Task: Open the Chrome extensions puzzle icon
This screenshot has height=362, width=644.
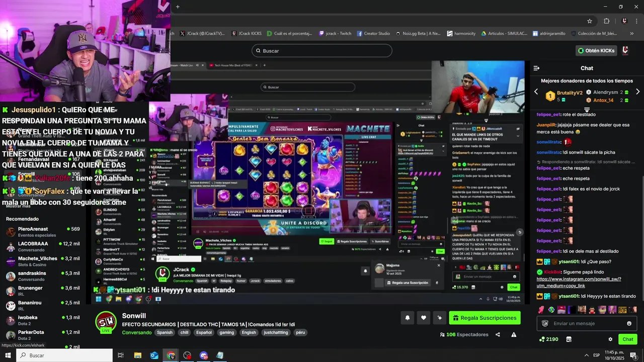Action: pyautogui.click(x=606, y=21)
